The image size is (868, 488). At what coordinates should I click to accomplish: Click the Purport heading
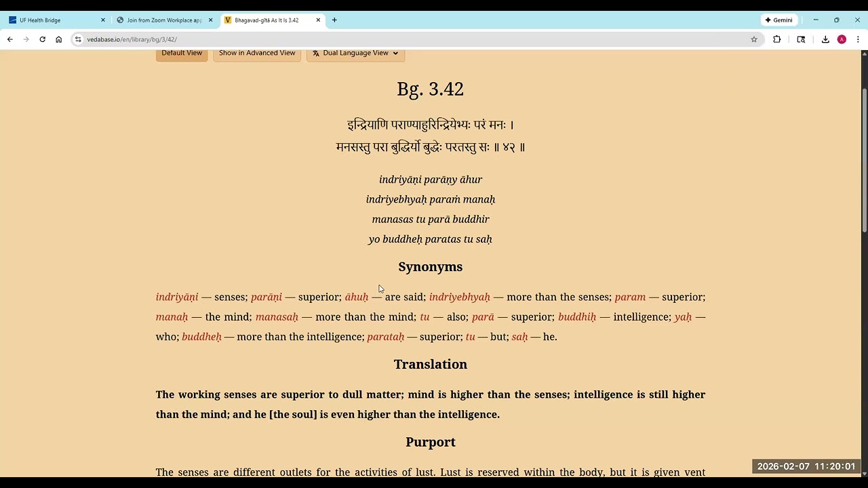(x=431, y=442)
